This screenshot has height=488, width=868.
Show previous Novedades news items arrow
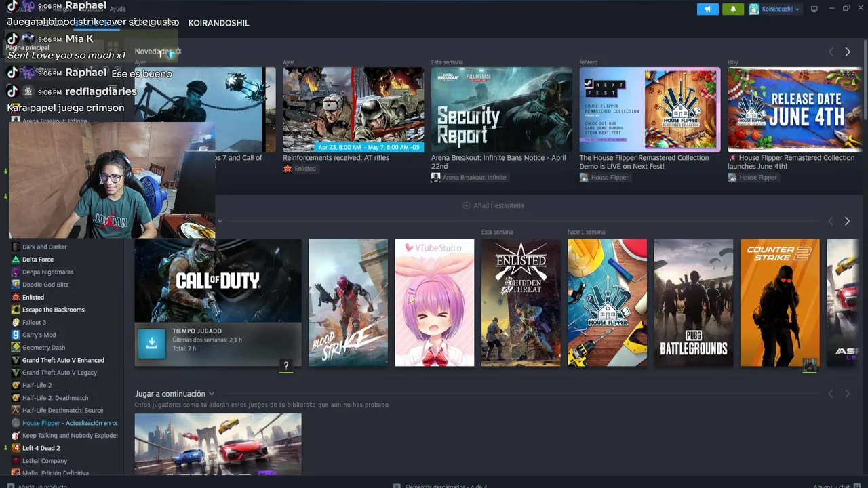coord(831,52)
